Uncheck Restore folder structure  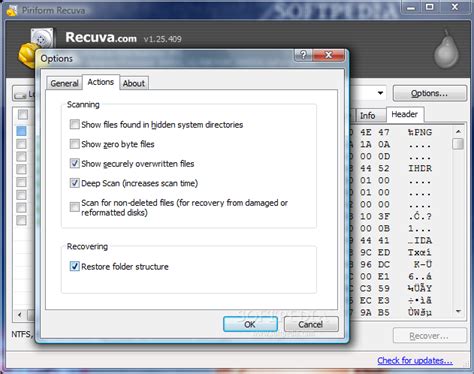tap(75, 266)
